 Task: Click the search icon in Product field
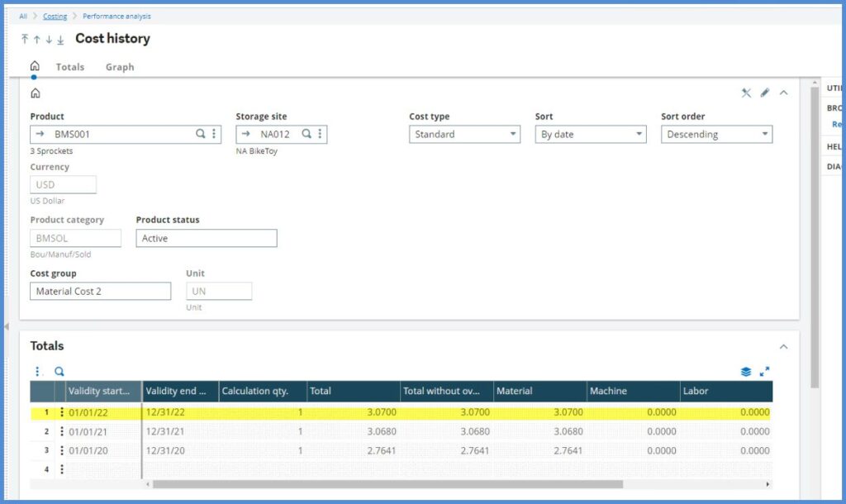coord(200,134)
